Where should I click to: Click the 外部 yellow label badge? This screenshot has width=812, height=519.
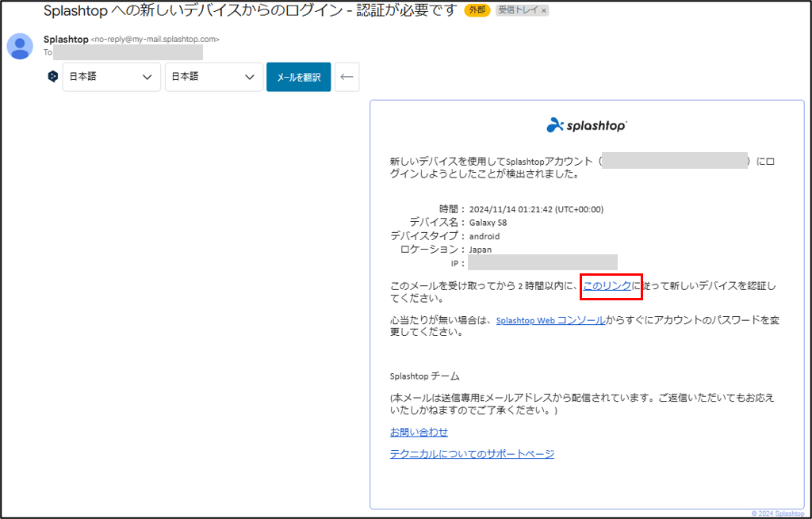tap(477, 10)
